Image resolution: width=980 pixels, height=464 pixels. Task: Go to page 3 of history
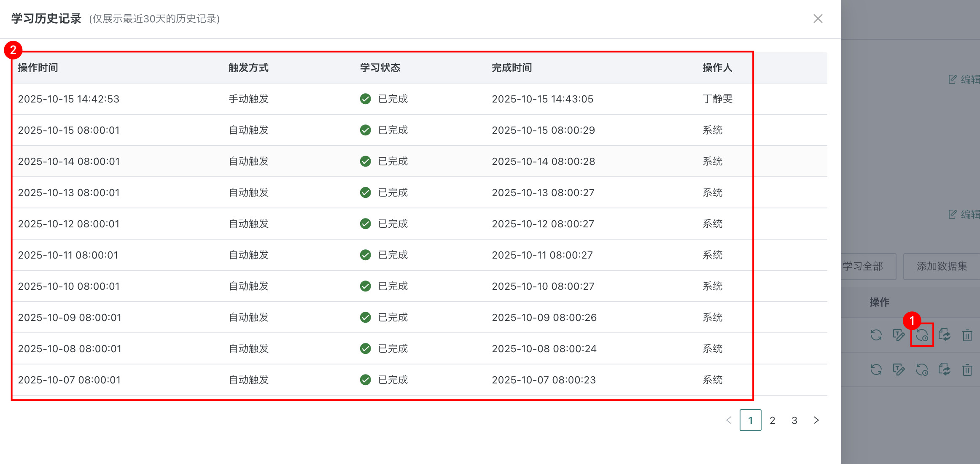(x=794, y=420)
